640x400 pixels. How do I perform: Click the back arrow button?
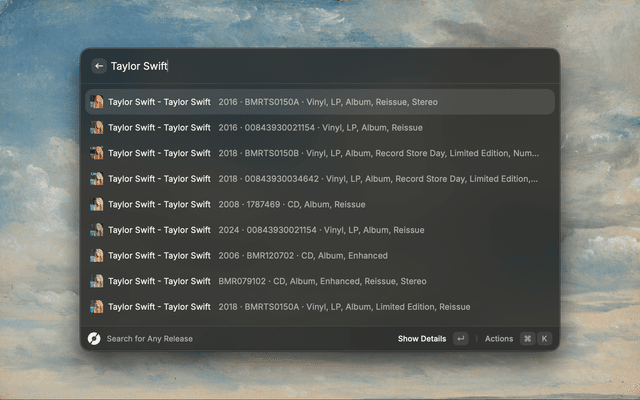(99, 66)
